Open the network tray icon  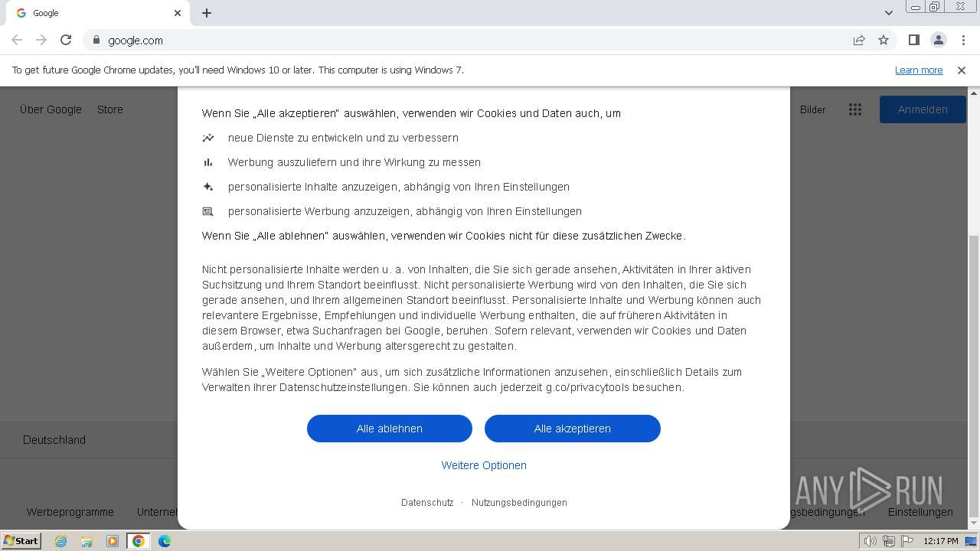click(889, 541)
